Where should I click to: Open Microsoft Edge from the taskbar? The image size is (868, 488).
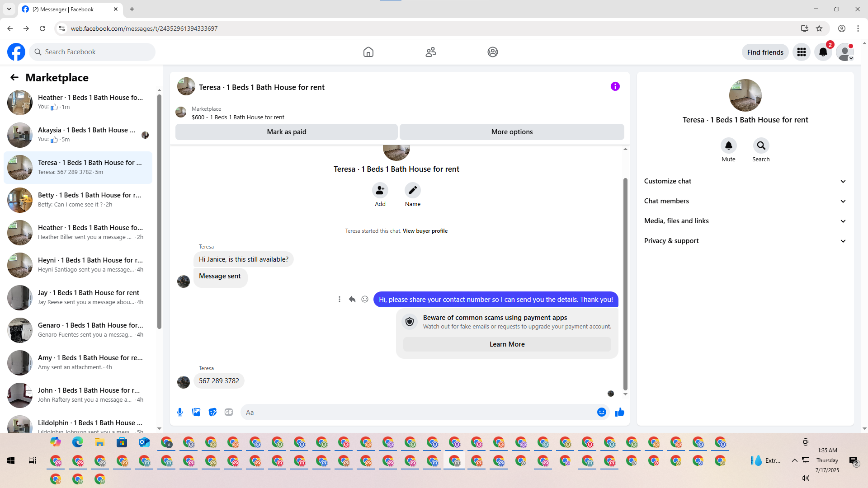[78, 442]
